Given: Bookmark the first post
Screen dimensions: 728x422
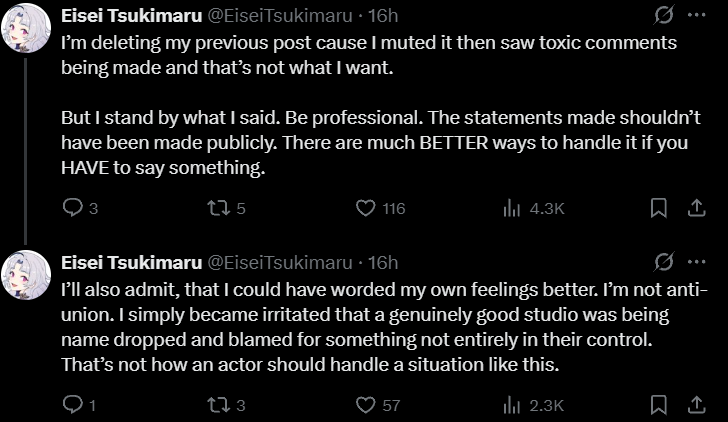Looking at the screenshot, I should pyautogui.click(x=659, y=208).
